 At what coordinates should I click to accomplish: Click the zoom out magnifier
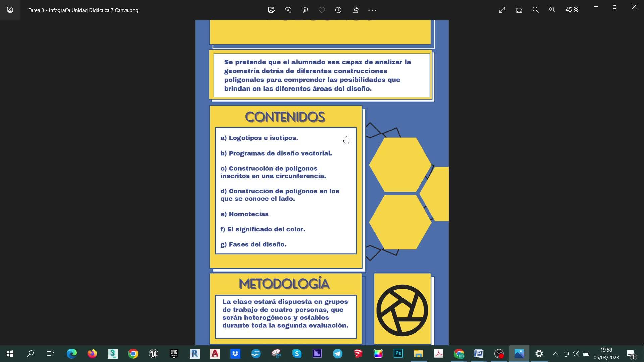pos(536,10)
